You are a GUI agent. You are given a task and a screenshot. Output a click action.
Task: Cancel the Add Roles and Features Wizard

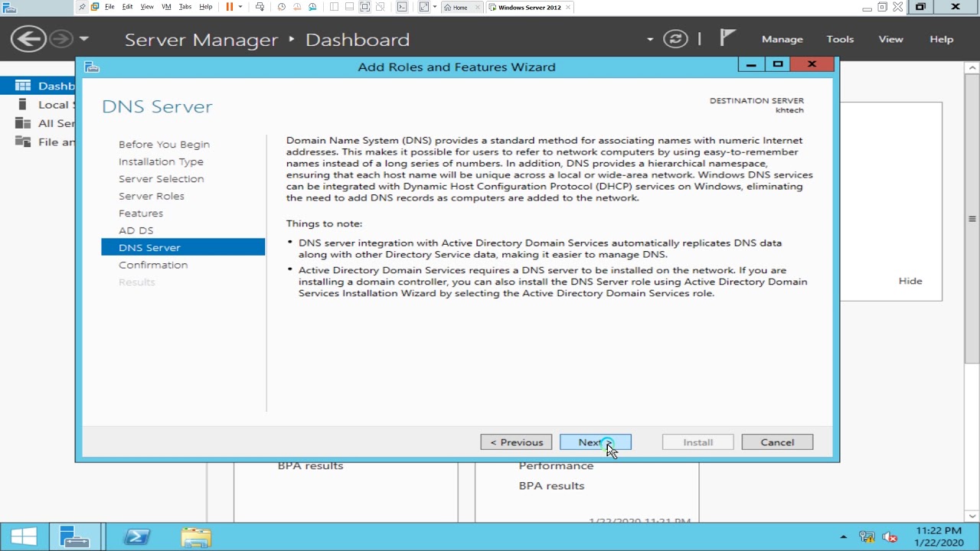(777, 442)
